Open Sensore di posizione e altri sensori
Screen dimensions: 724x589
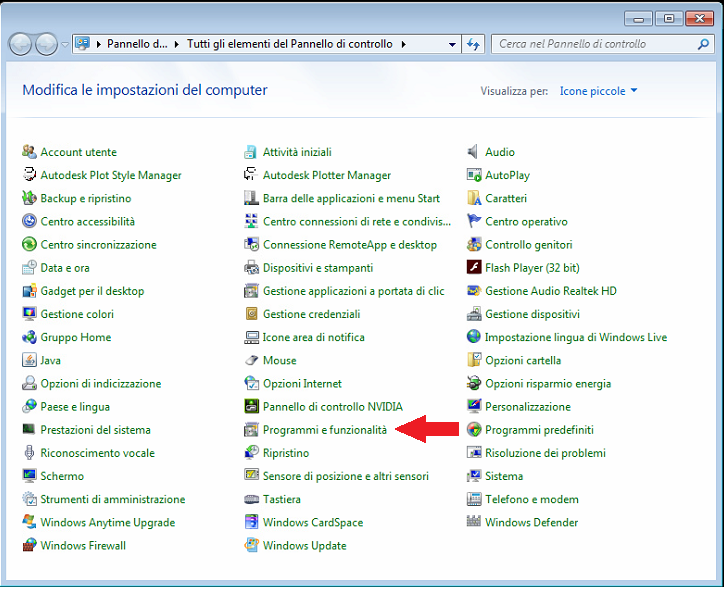click(x=345, y=475)
